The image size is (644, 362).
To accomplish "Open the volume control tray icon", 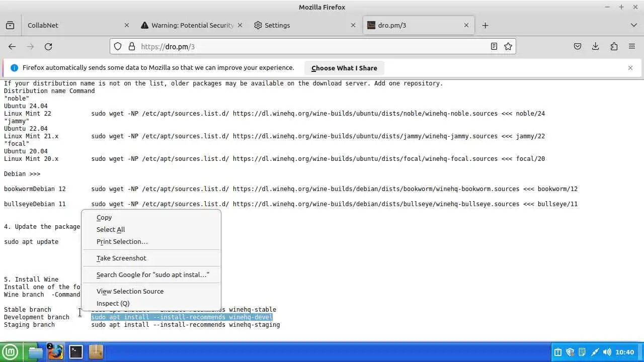I will click(x=607, y=352).
